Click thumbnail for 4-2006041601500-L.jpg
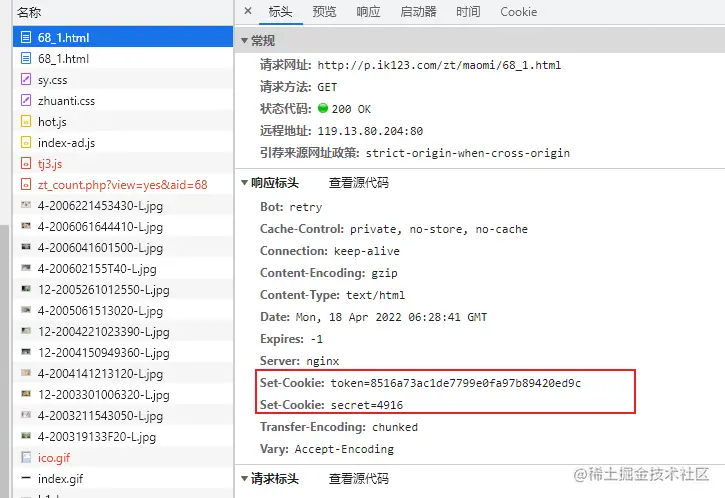The height and width of the screenshot is (498, 725). tap(26, 246)
